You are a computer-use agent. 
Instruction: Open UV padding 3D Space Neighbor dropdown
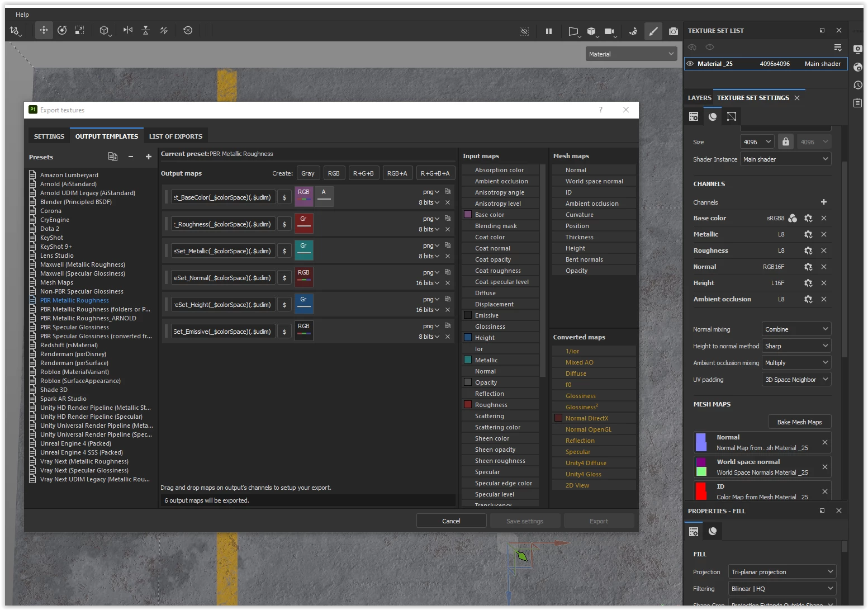coord(796,380)
